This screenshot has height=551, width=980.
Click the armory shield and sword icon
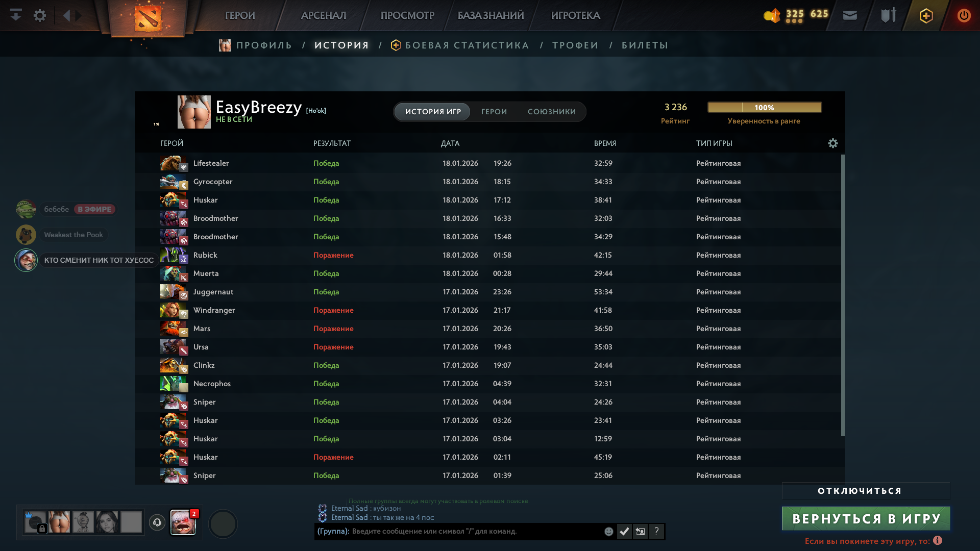click(888, 15)
